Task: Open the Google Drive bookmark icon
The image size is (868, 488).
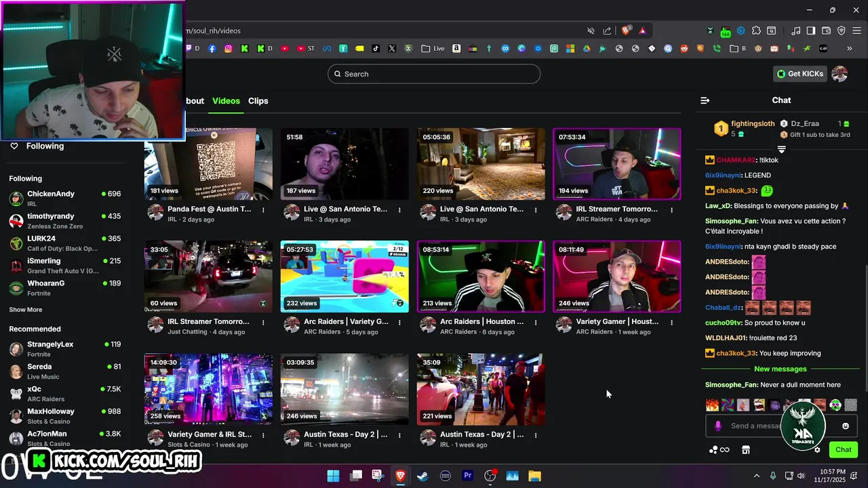Action: point(587,49)
